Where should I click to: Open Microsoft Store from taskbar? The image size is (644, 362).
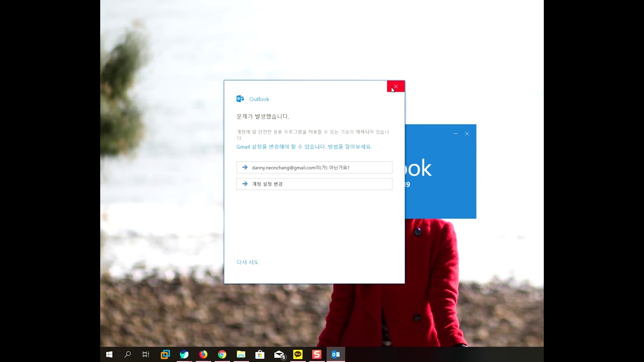(260, 354)
